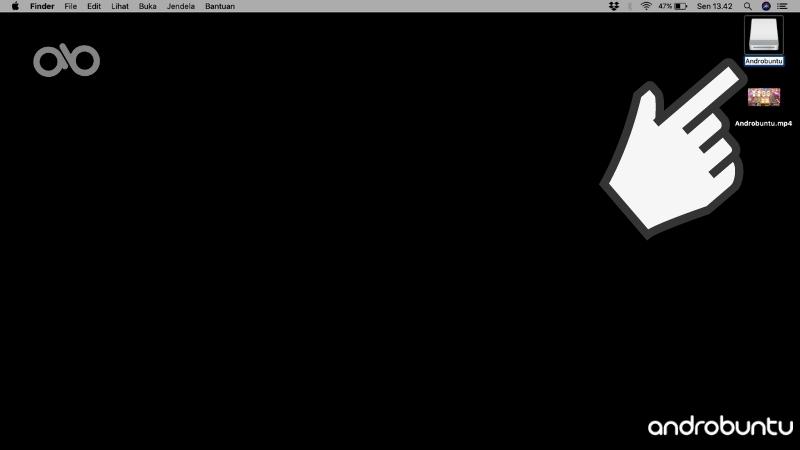Open the Jendela menu
The image size is (800, 450).
pos(181,6)
